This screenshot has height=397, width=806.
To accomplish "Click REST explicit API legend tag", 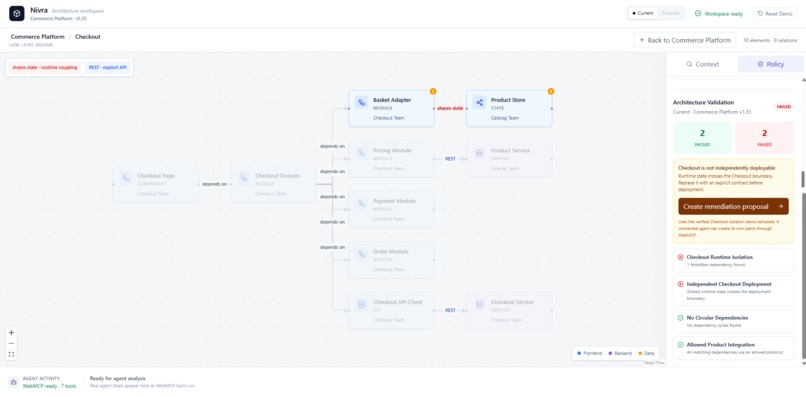I will [x=107, y=67].
